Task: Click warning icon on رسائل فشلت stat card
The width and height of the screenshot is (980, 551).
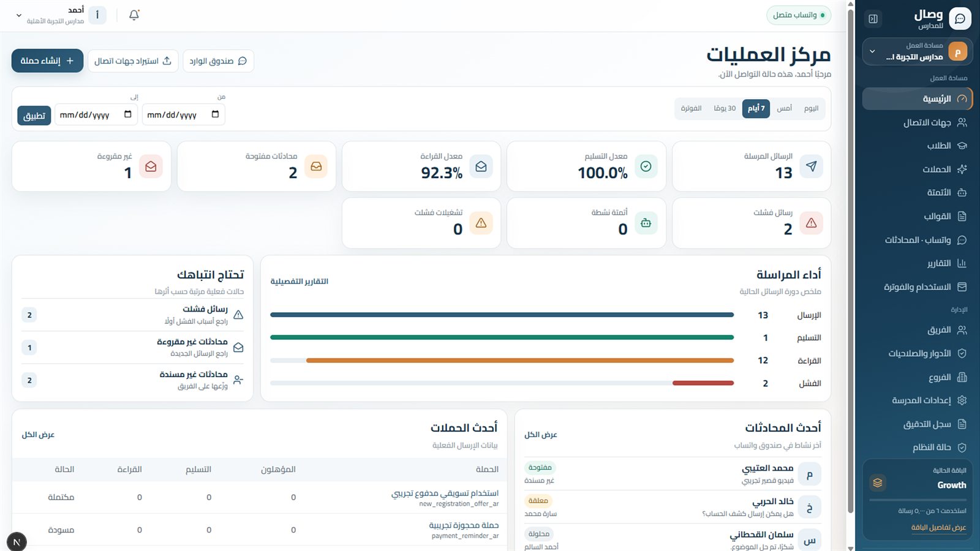Action: [811, 223]
